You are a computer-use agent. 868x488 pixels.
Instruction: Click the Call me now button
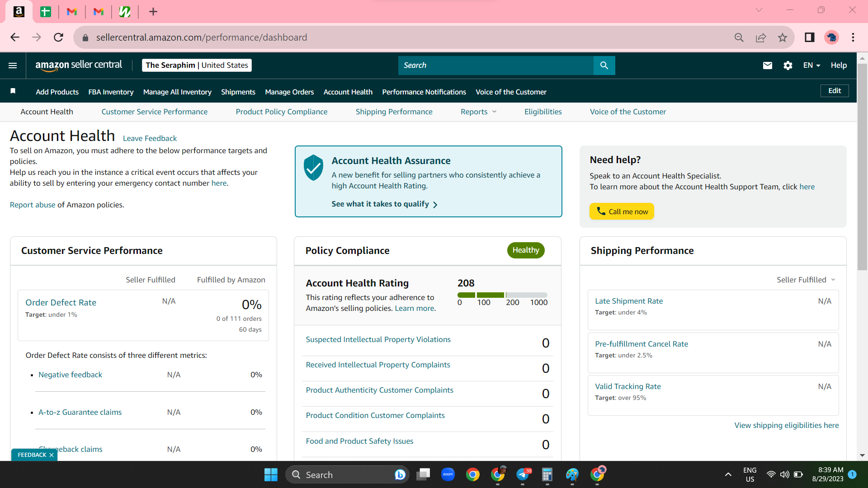pyautogui.click(x=622, y=211)
